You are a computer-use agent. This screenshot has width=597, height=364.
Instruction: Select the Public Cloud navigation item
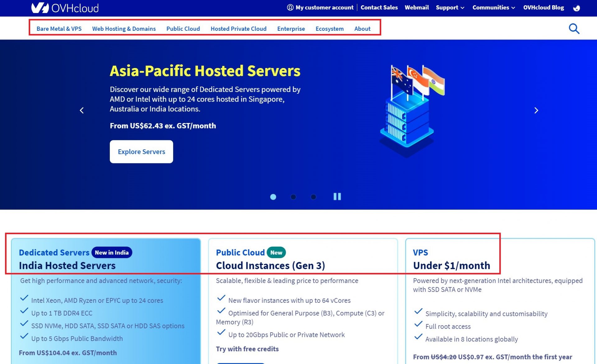point(183,28)
